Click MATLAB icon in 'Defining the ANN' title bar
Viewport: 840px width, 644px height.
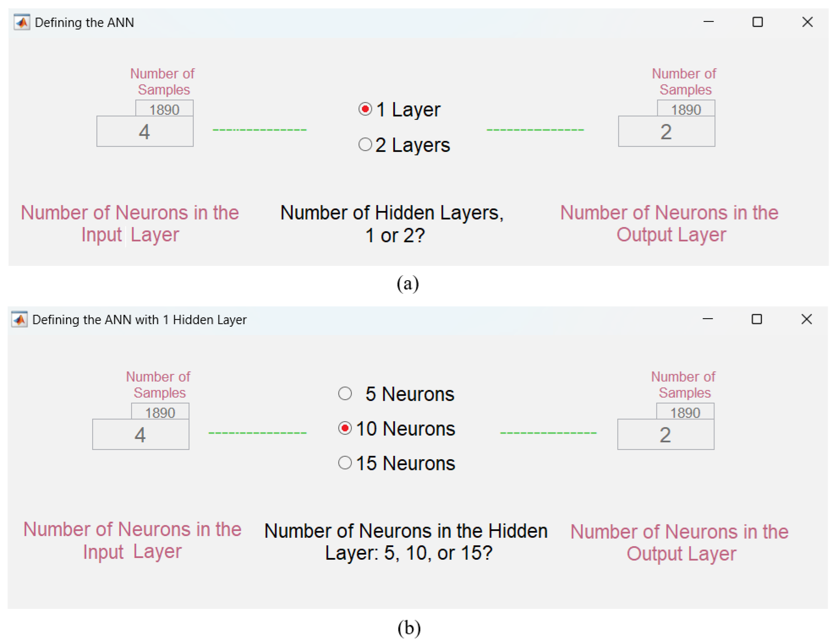tap(22, 22)
